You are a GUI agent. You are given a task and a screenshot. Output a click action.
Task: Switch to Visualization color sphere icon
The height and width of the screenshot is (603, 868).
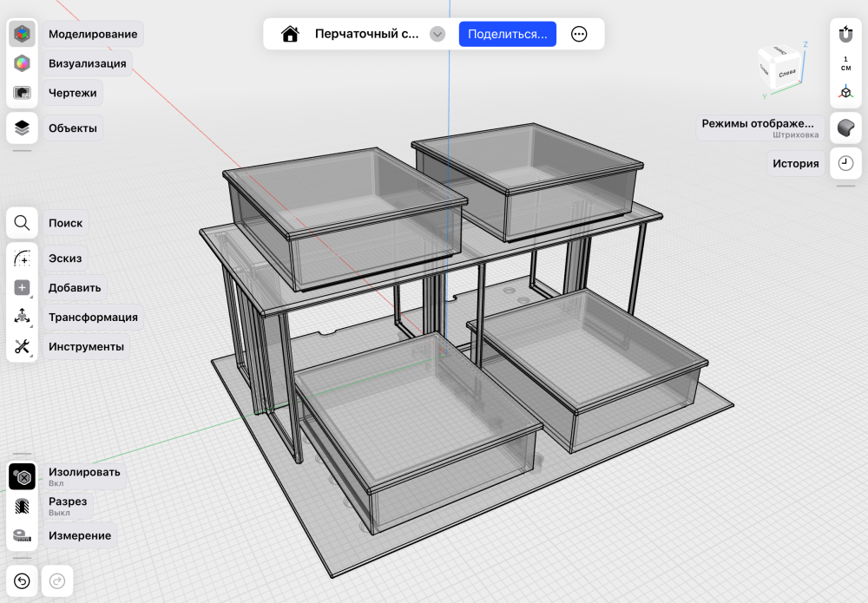22,63
